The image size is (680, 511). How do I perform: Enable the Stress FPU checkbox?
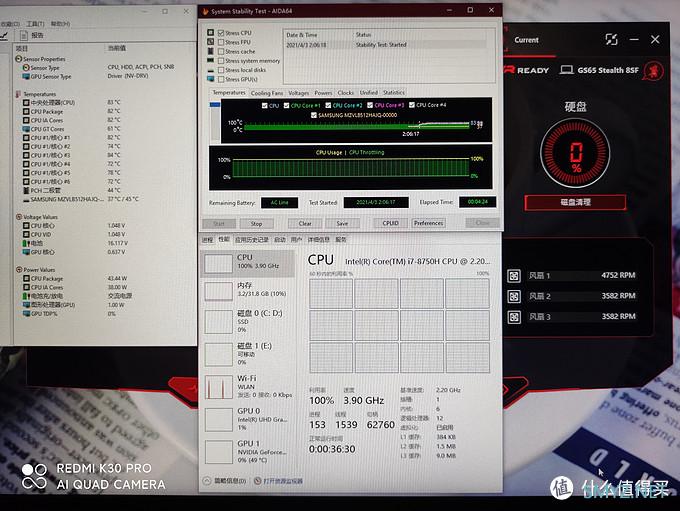[x=221, y=42]
